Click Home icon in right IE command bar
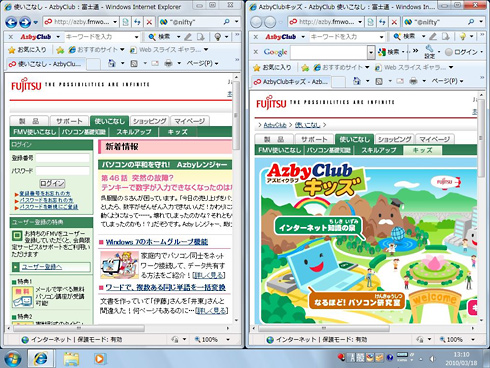Image resolution: width=490 pixels, height=368 pixels. (x=357, y=81)
